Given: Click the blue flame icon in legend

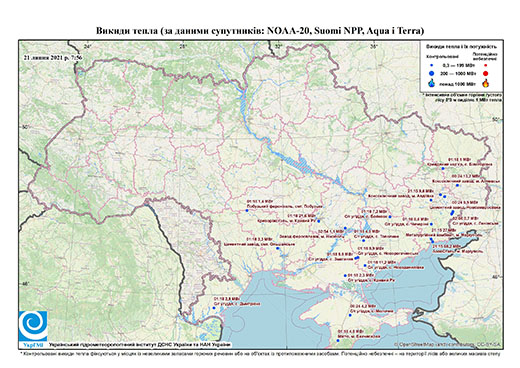Looking at the screenshot, I should (x=432, y=83).
